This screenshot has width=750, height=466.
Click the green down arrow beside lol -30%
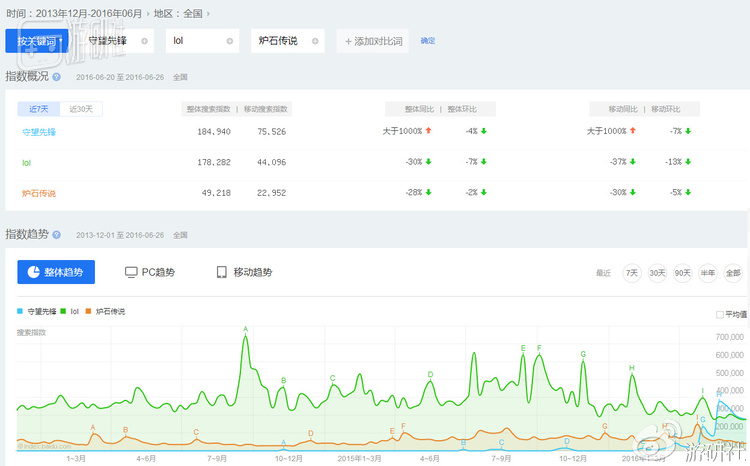point(429,162)
